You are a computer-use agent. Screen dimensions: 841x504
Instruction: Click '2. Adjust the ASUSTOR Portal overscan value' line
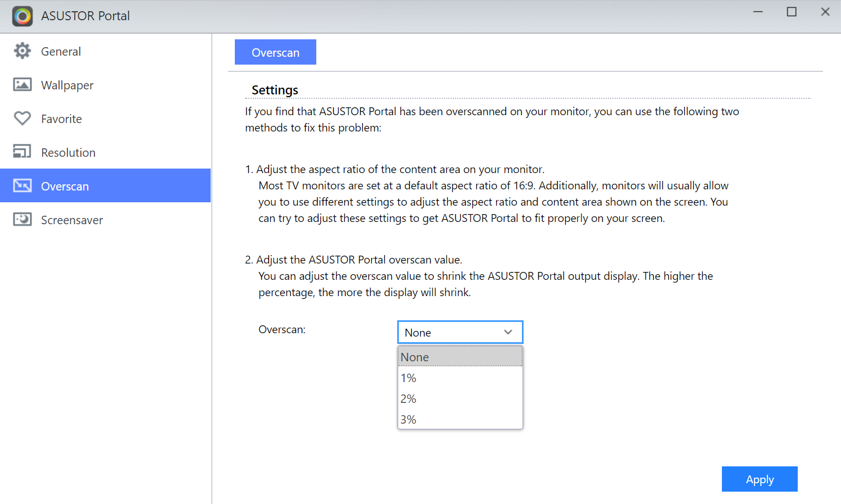click(353, 260)
